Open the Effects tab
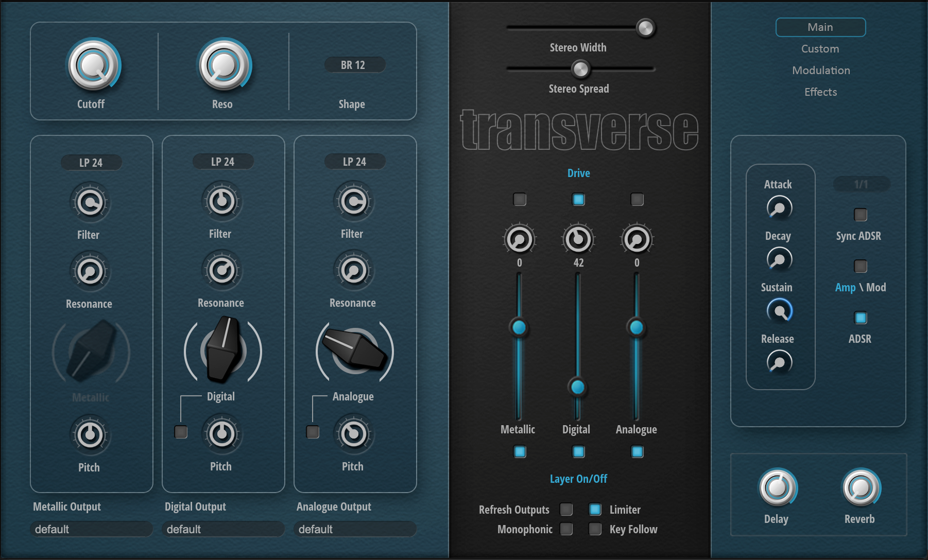928x560 pixels. [x=820, y=92]
